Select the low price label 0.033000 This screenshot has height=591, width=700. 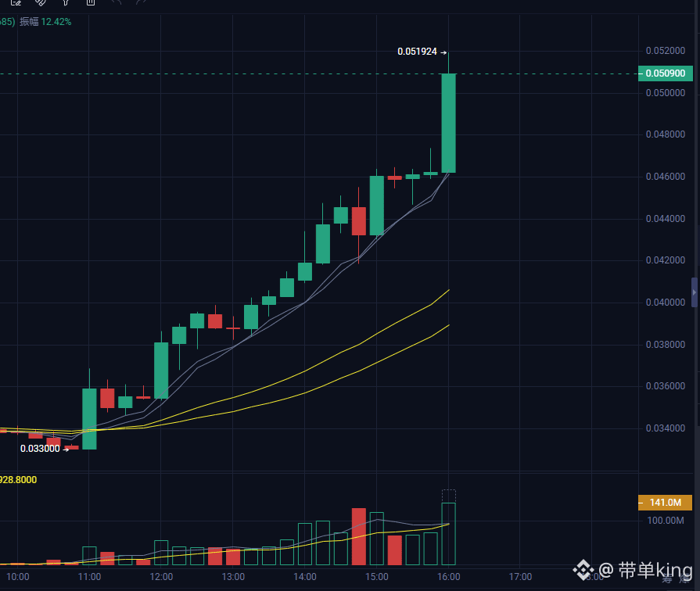coord(40,449)
